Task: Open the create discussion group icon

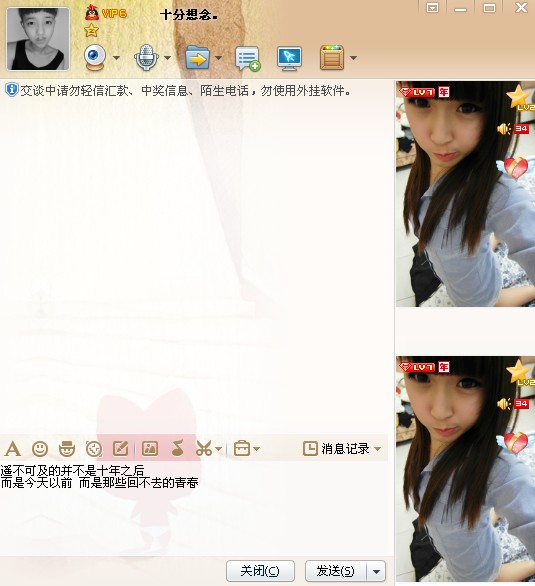Action: point(247,58)
